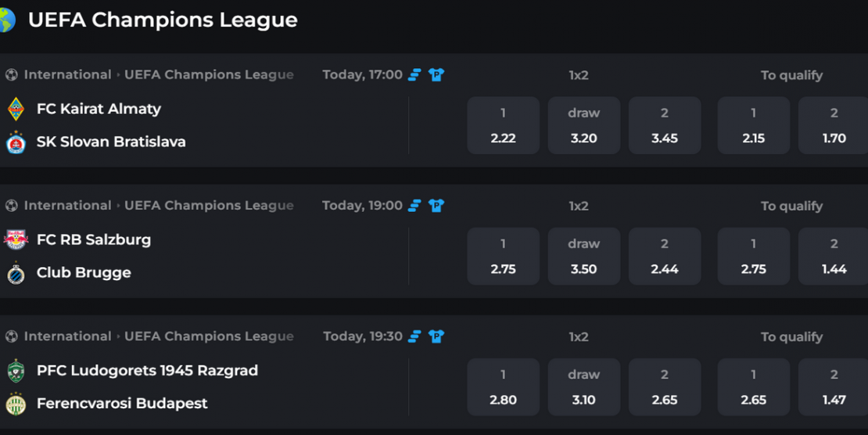This screenshot has height=435, width=868.
Task: Choose draw at 3.50 for Salzburg match
Action: tap(584, 256)
